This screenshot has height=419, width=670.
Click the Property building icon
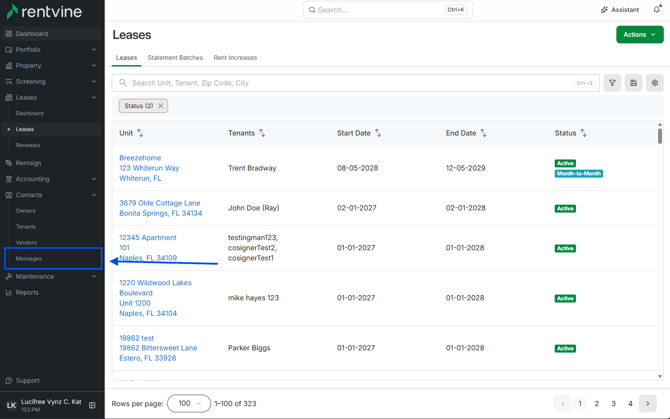click(9, 66)
